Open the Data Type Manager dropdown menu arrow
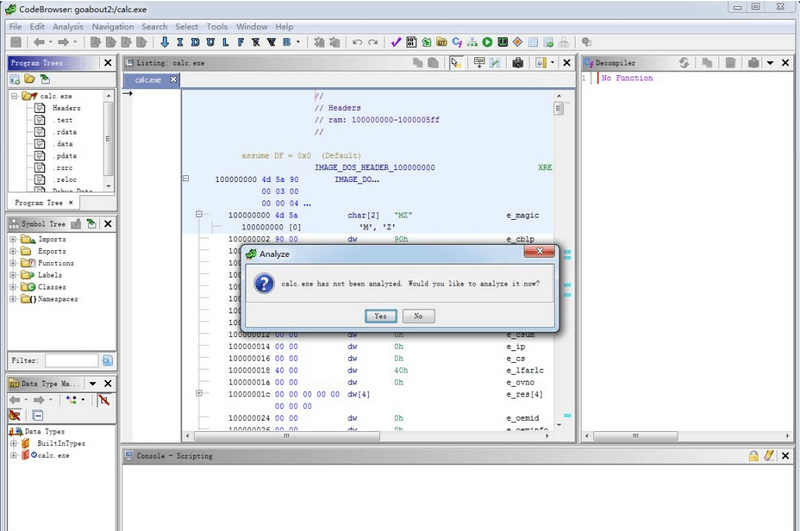800x531 pixels. coord(92,383)
